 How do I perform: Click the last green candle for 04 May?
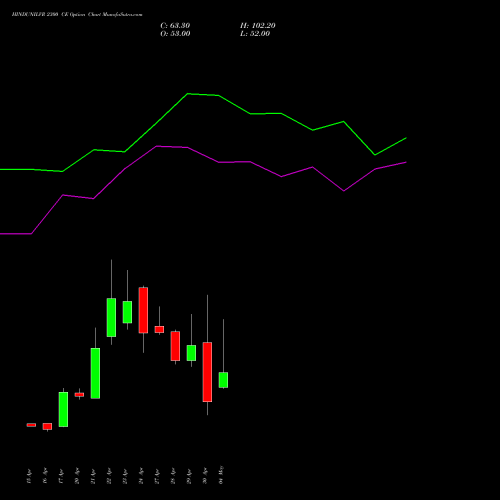click(223, 380)
